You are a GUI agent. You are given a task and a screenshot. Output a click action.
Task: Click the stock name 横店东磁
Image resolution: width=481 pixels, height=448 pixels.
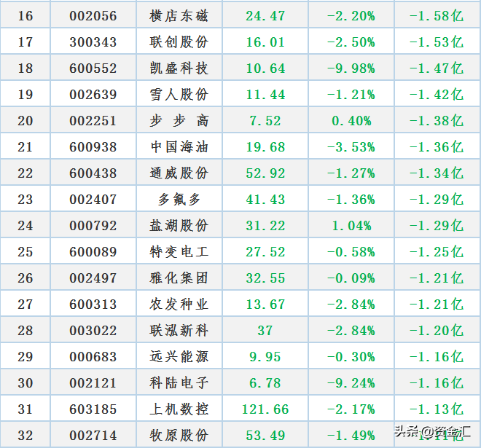pyautogui.click(x=179, y=16)
